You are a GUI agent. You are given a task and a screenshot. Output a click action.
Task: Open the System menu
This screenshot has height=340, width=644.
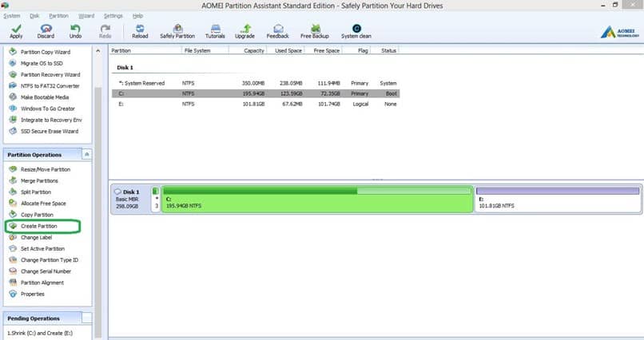click(x=11, y=16)
